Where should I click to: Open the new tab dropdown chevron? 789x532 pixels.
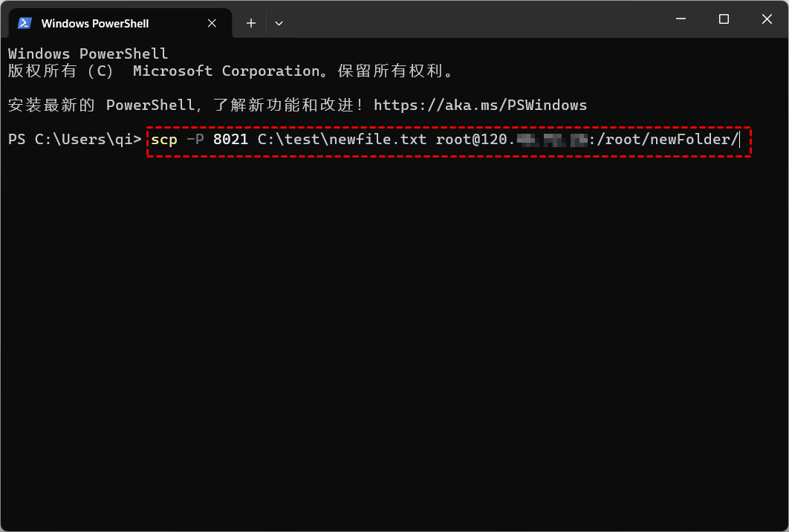point(279,23)
